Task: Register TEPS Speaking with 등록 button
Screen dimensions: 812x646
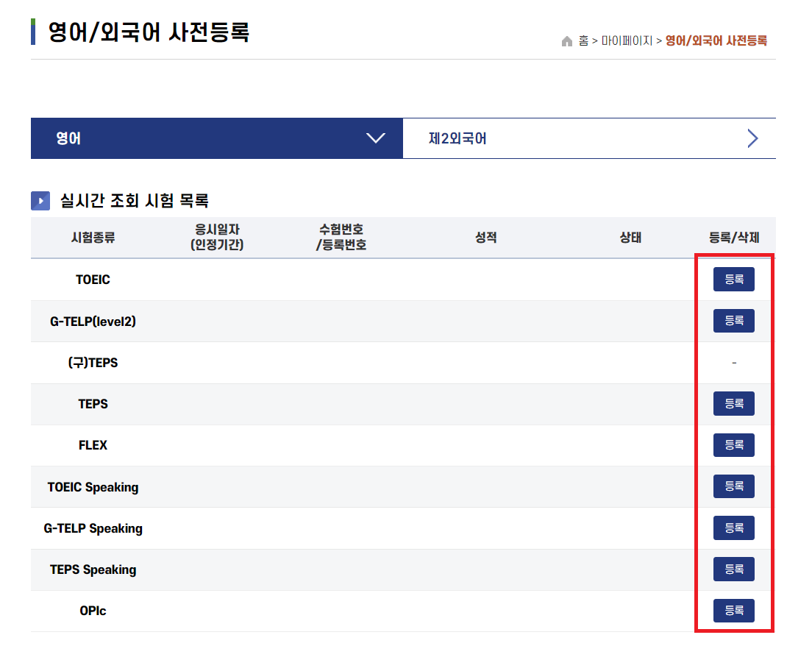Action: [734, 569]
